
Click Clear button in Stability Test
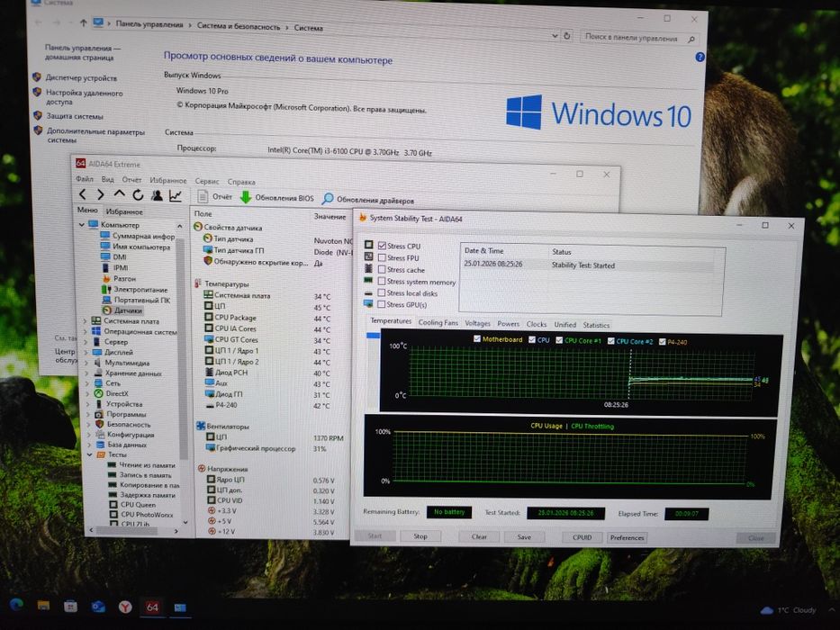[479, 536]
